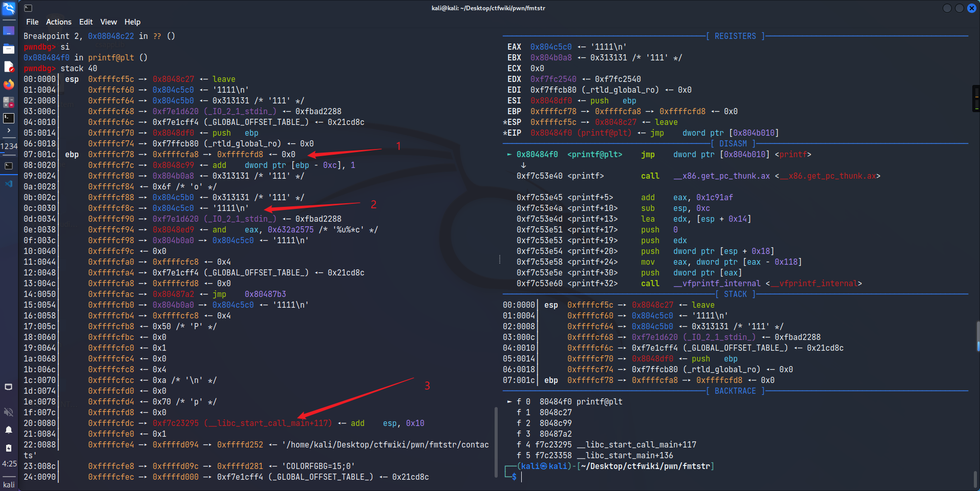
Task: Expand the panel launcher arrow
Action: 9,131
